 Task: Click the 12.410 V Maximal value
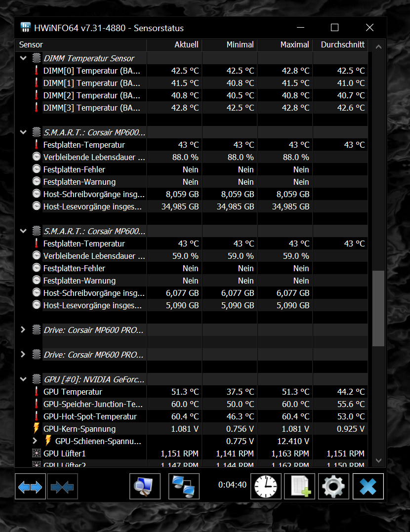pyautogui.click(x=293, y=441)
